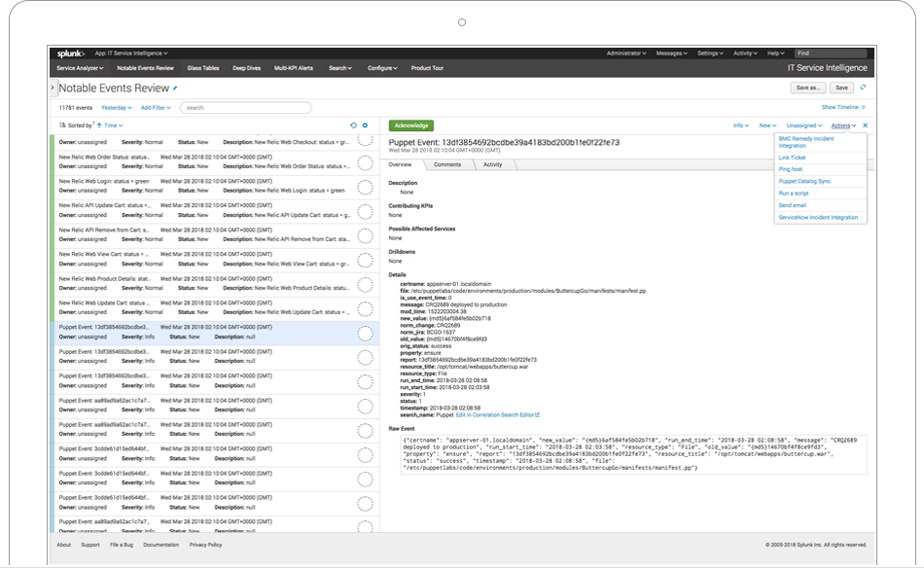Switch to the Activity tab in event details

pyautogui.click(x=493, y=165)
